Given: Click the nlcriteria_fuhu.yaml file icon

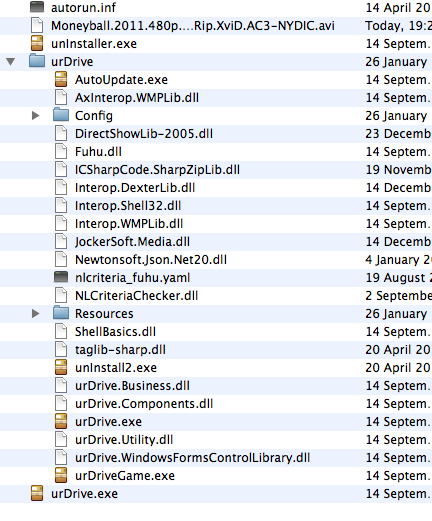Looking at the screenshot, I should pos(61,277).
